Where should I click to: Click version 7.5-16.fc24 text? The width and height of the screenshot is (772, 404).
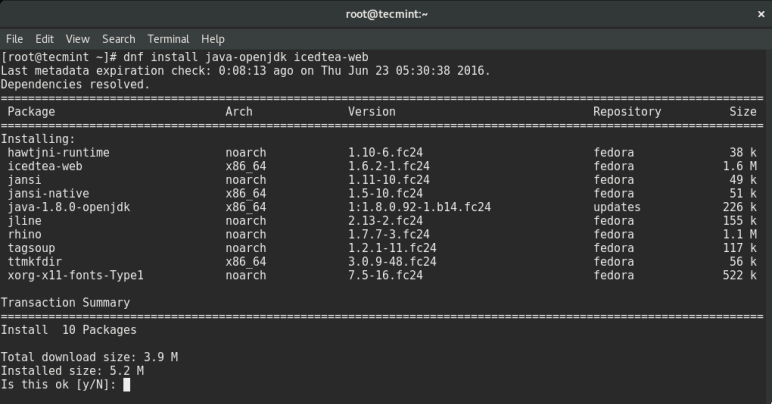[386, 275]
